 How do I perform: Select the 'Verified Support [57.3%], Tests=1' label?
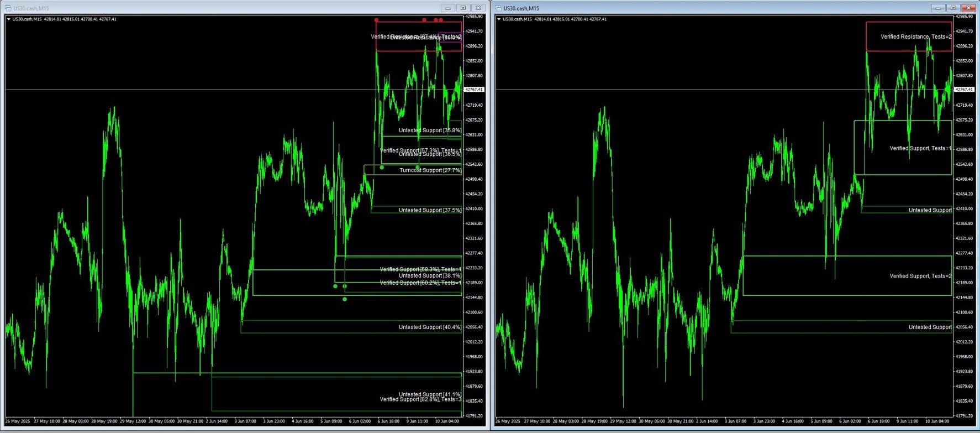tap(420, 150)
